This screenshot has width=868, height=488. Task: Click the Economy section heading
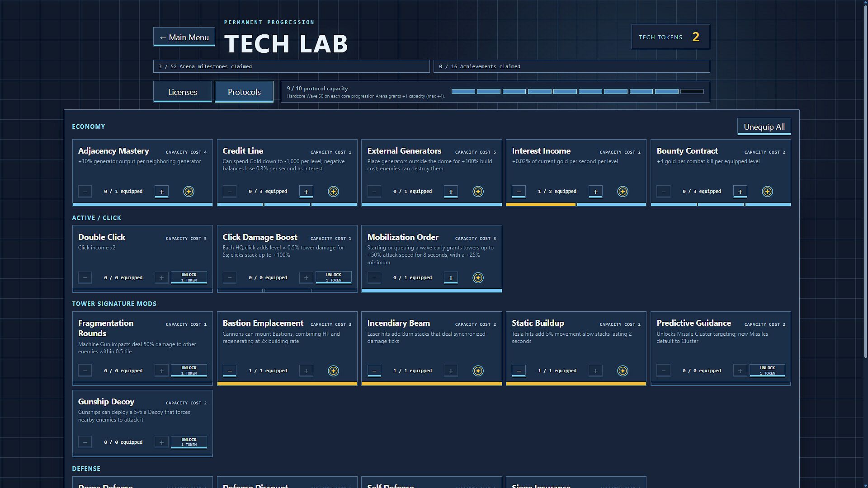89,127
